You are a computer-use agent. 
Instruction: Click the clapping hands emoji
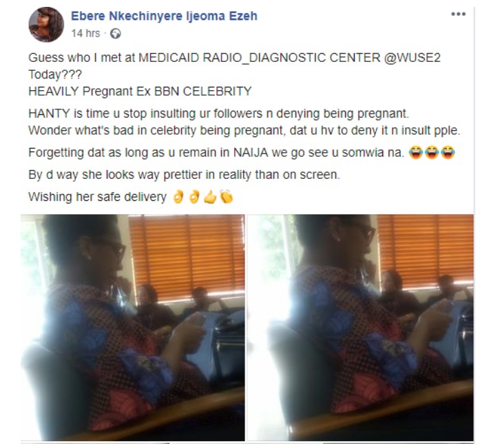227,198
